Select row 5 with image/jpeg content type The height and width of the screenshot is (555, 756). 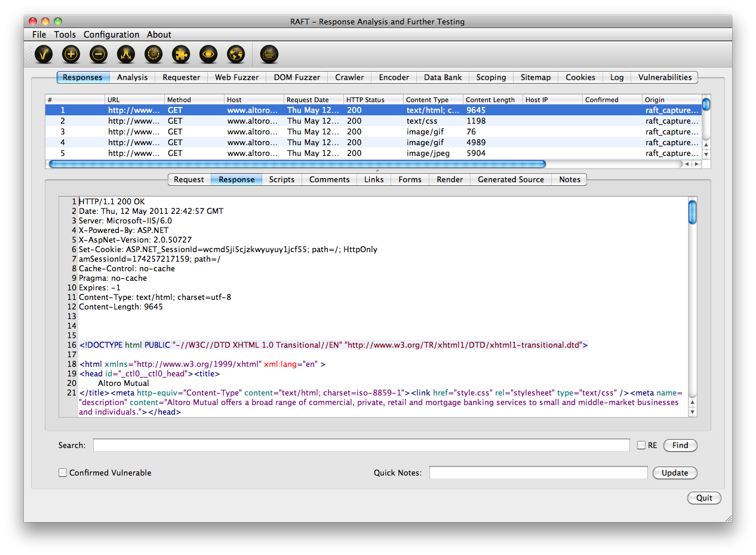pos(373,153)
